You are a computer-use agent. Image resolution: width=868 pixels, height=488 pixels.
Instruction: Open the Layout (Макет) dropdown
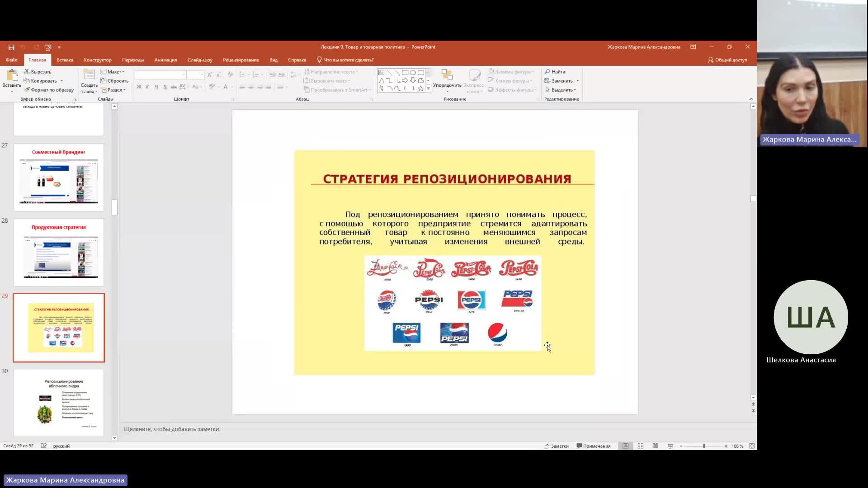pos(112,72)
